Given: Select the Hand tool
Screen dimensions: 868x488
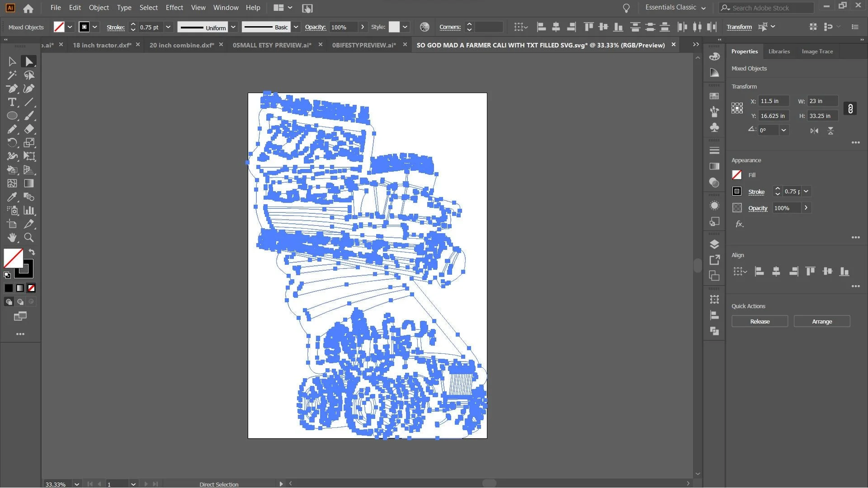Looking at the screenshot, I should pyautogui.click(x=12, y=238).
